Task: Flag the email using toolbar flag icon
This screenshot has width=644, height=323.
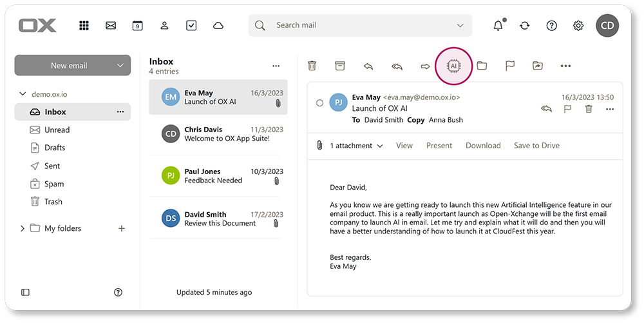Action: coord(509,66)
